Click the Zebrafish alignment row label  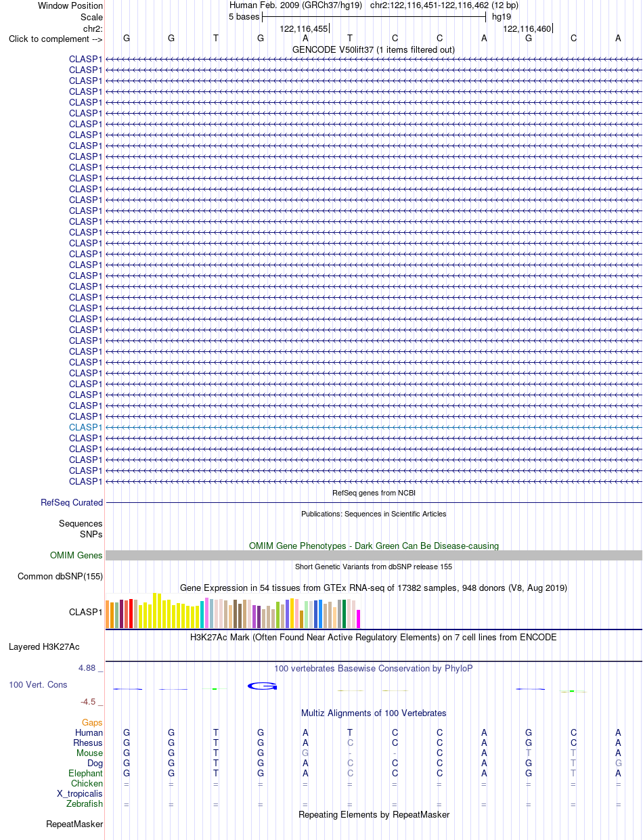[85, 804]
